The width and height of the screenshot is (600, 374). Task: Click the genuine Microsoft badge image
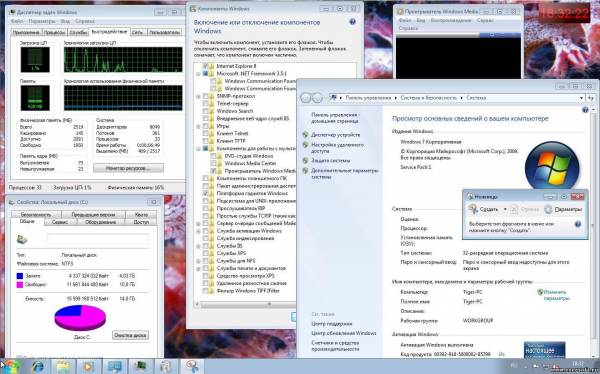point(544,350)
